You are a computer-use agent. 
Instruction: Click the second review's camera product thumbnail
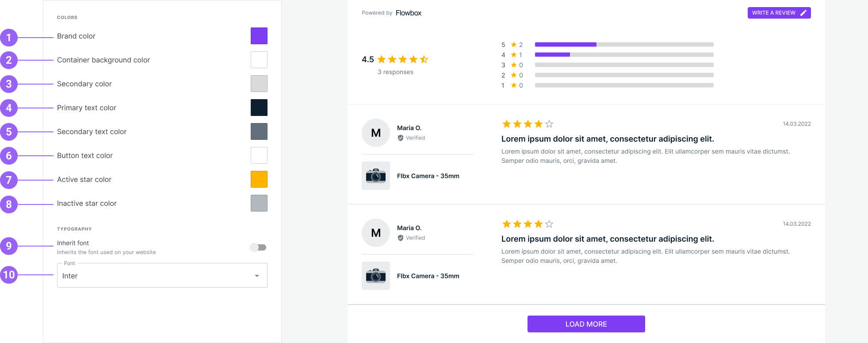[376, 276]
